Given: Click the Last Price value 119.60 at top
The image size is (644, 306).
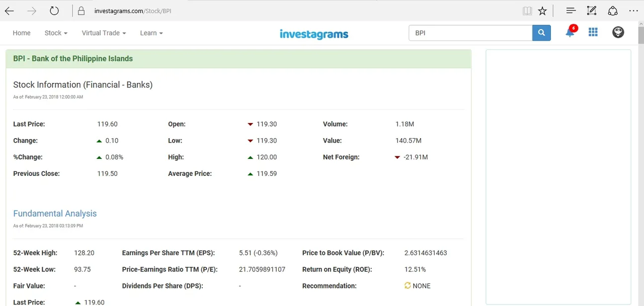Looking at the screenshot, I should point(107,124).
